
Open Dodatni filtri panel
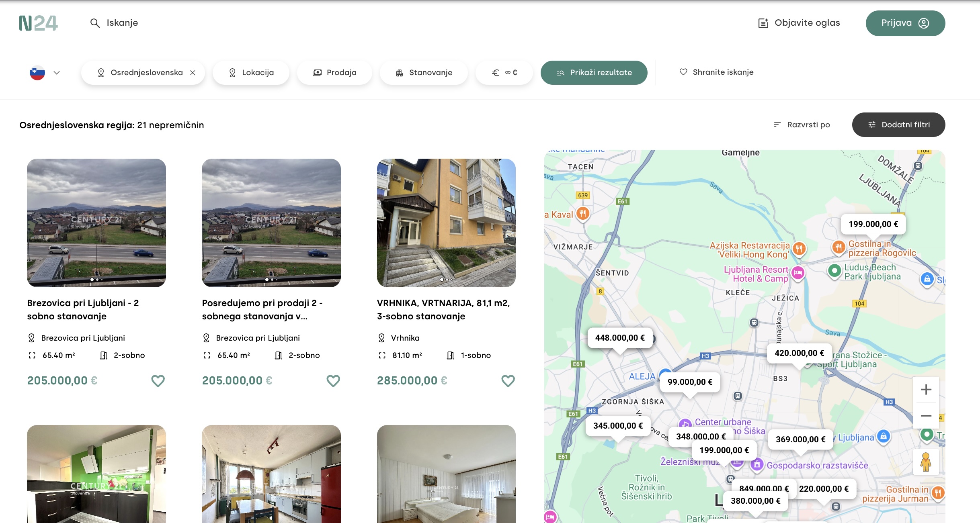pos(898,125)
